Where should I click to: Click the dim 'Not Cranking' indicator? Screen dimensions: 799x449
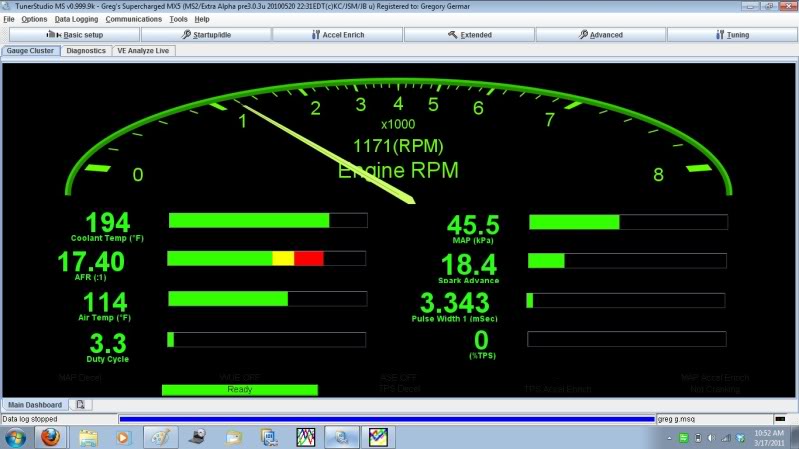click(x=715, y=389)
